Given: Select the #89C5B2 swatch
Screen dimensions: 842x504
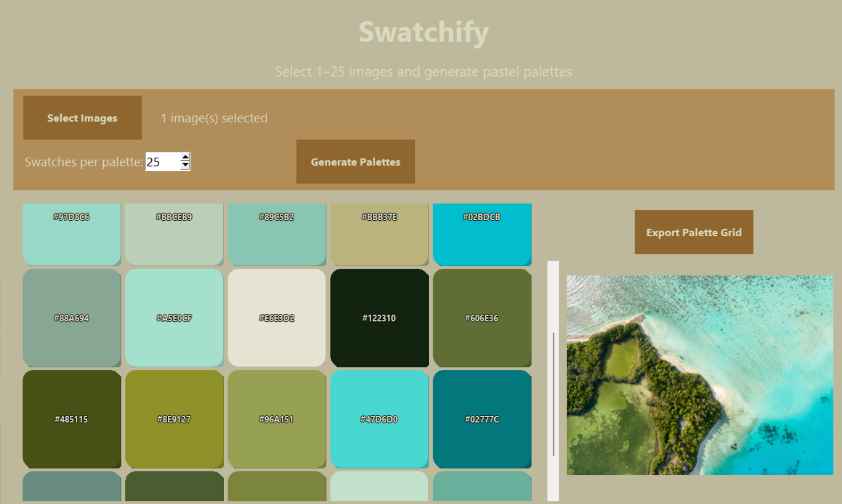Looking at the screenshot, I should coord(277,234).
